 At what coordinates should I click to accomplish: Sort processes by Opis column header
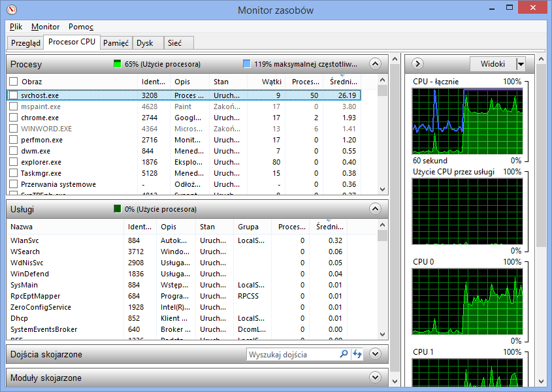pos(189,82)
